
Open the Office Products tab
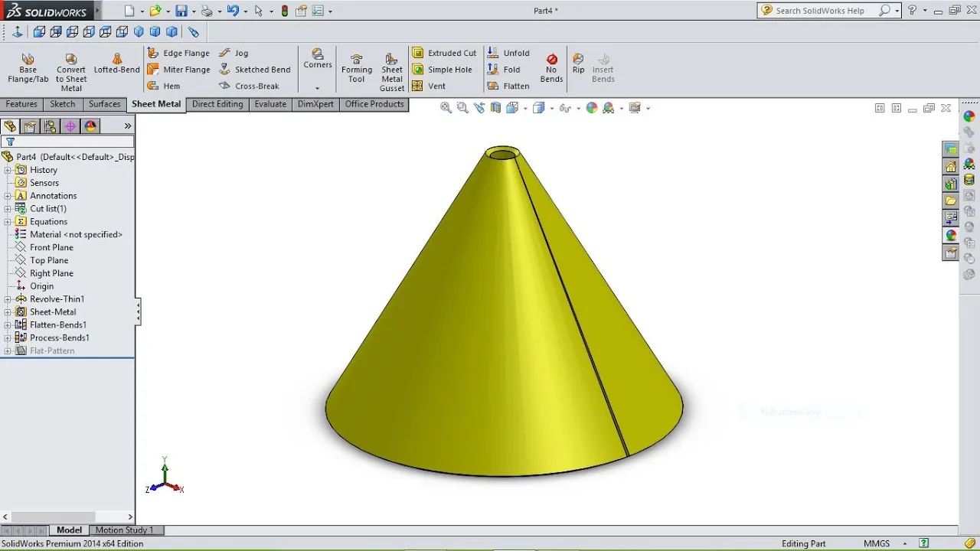coord(374,105)
